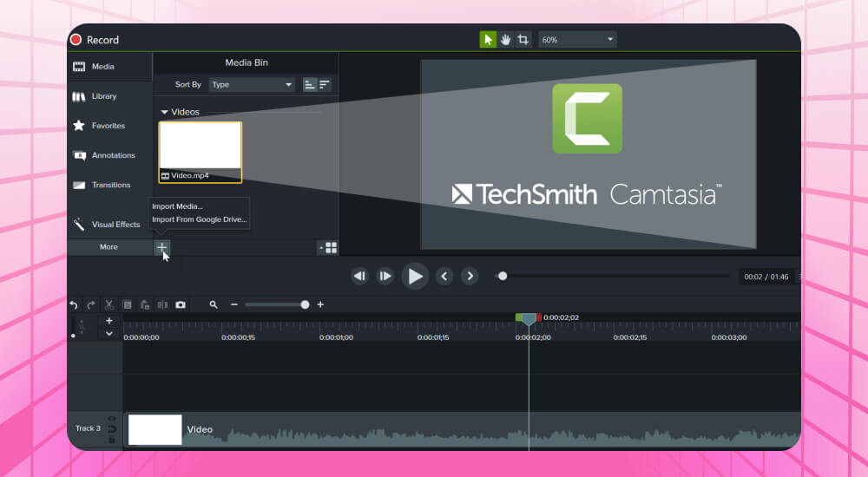The height and width of the screenshot is (477, 868).
Task: Click the track height slider knob
Action: coord(73,336)
